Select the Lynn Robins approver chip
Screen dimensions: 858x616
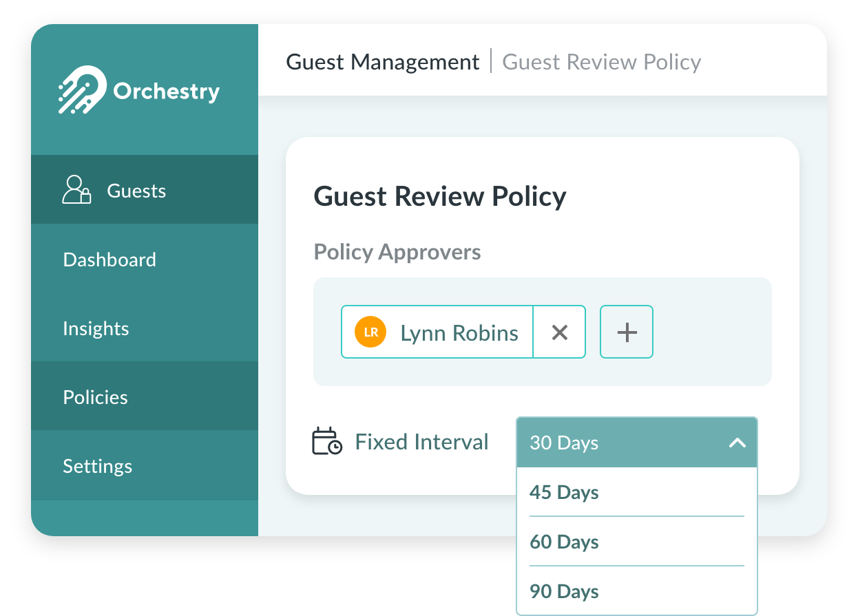(x=459, y=332)
